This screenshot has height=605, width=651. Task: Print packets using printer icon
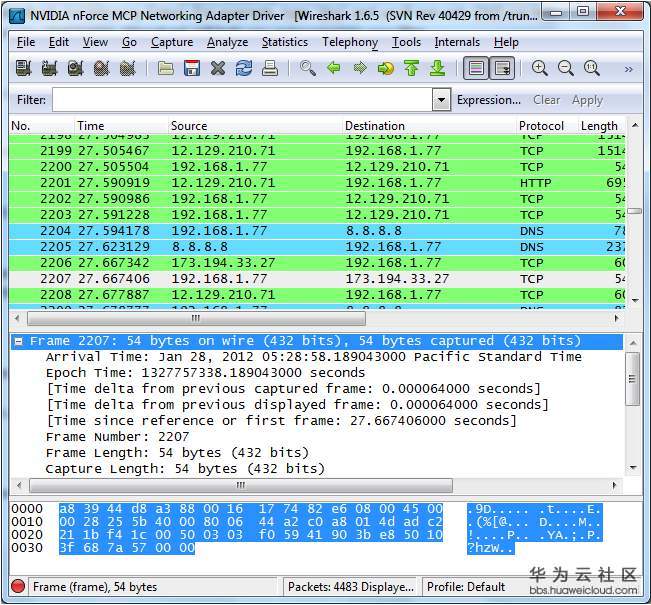pos(270,68)
